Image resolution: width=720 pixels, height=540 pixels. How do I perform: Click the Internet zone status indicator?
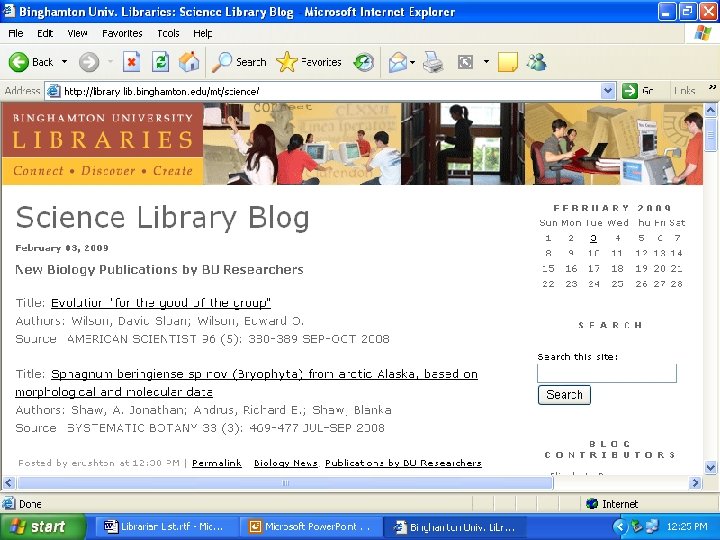(613, 504)
